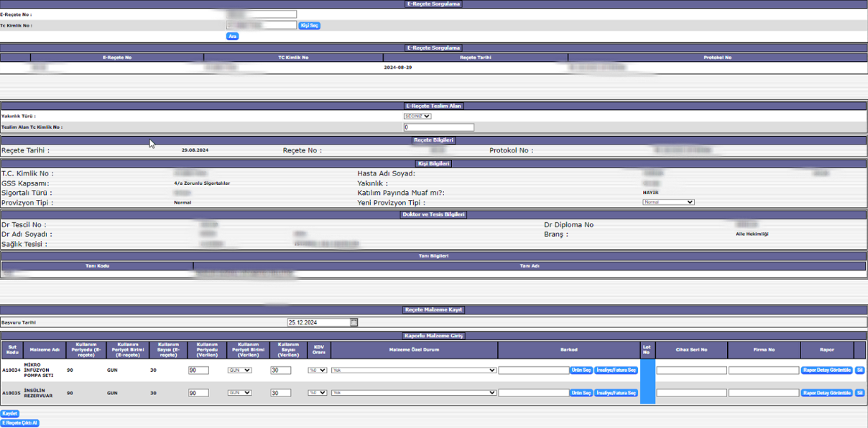Click E Reçete Çıktı Al button

click(19, 423)
